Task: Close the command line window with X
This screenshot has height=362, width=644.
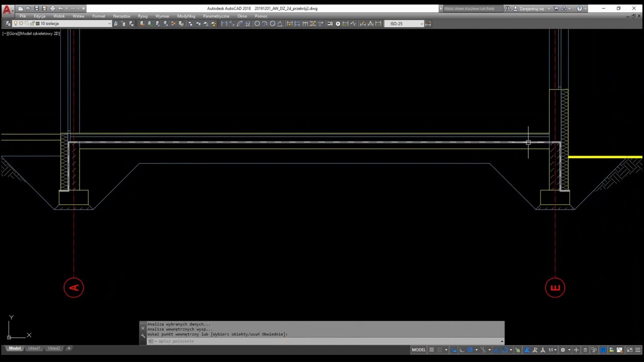Action: 143,328
